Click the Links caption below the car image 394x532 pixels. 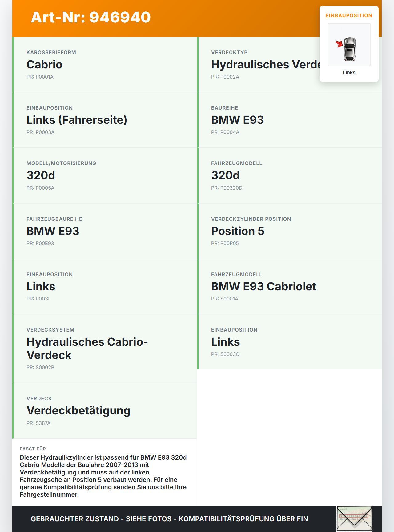click(349, 72)
